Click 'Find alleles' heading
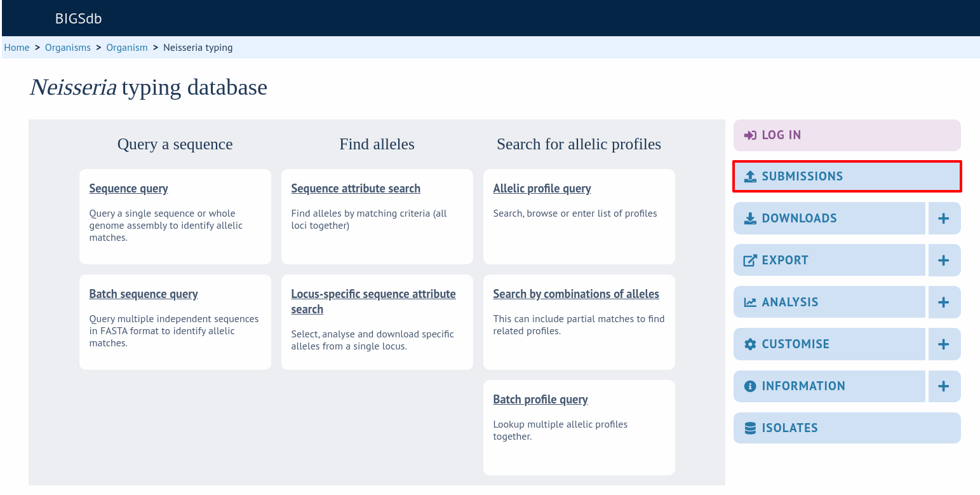The image size is (980, 495). click(377, 144)
